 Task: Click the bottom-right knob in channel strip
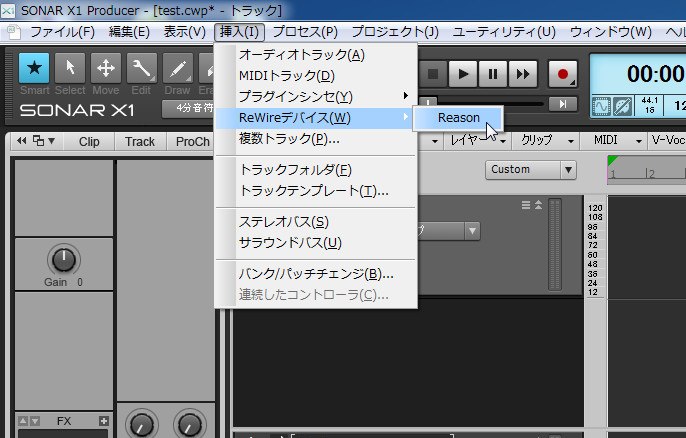coord(189,424)
